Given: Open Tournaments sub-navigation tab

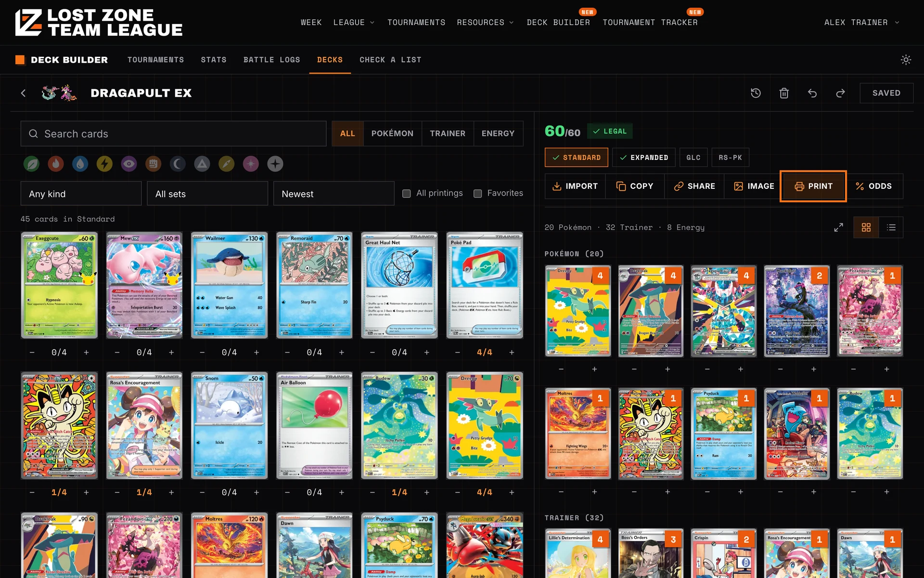Looking at the screenshot, I should coord(155,60).
